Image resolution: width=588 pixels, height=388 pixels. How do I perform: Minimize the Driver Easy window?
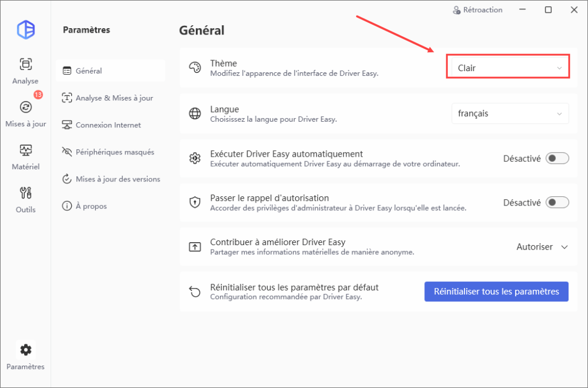pyautogui.click(x=523, y=10)
